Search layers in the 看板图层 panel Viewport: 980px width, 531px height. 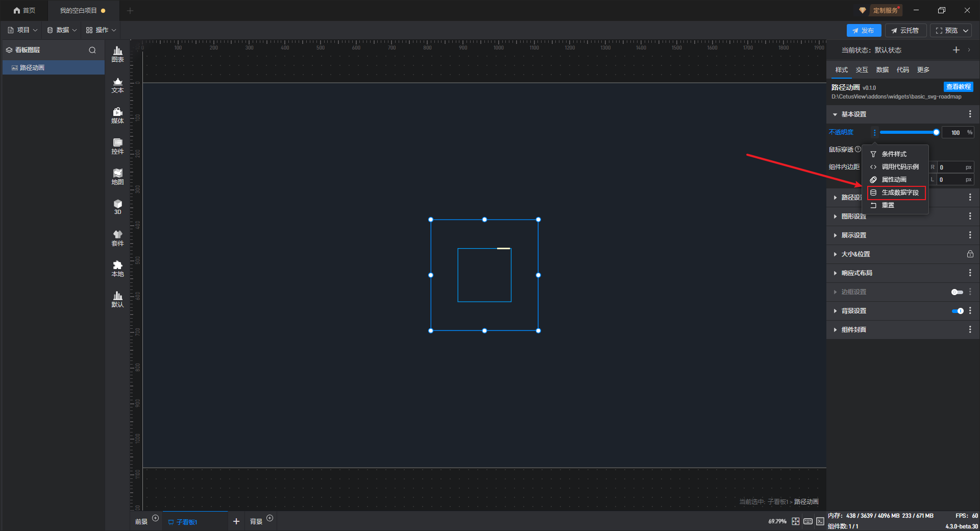pos(92,50)
